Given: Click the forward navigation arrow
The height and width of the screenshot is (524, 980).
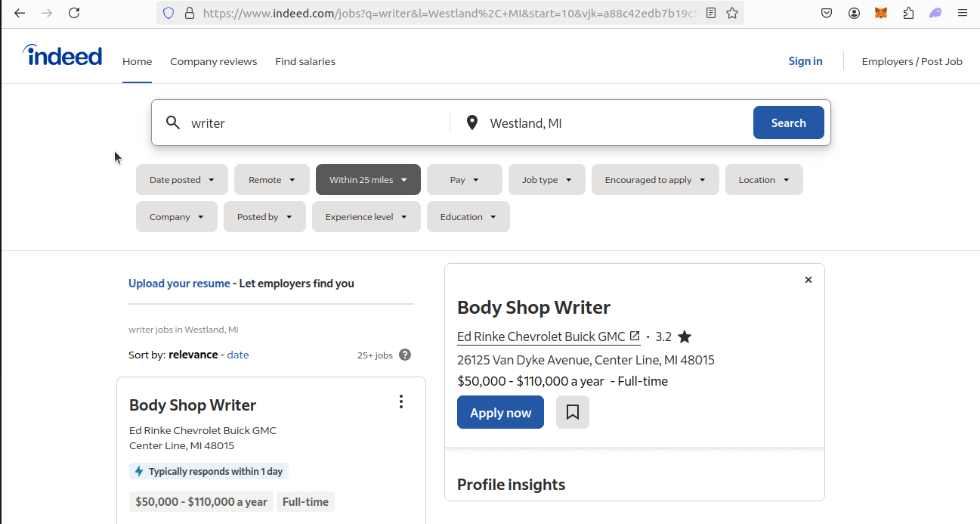Looking at the screenshot, I should (47, 13).
